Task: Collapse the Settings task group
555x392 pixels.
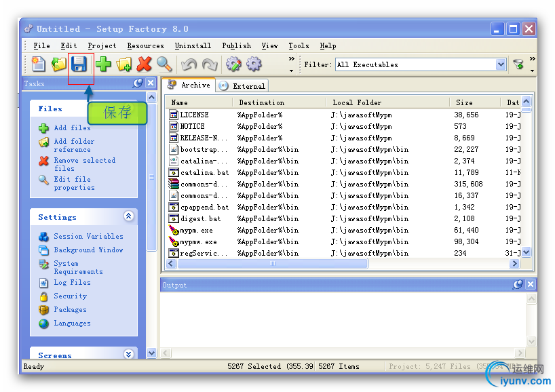Action: [x=129, y=216]
